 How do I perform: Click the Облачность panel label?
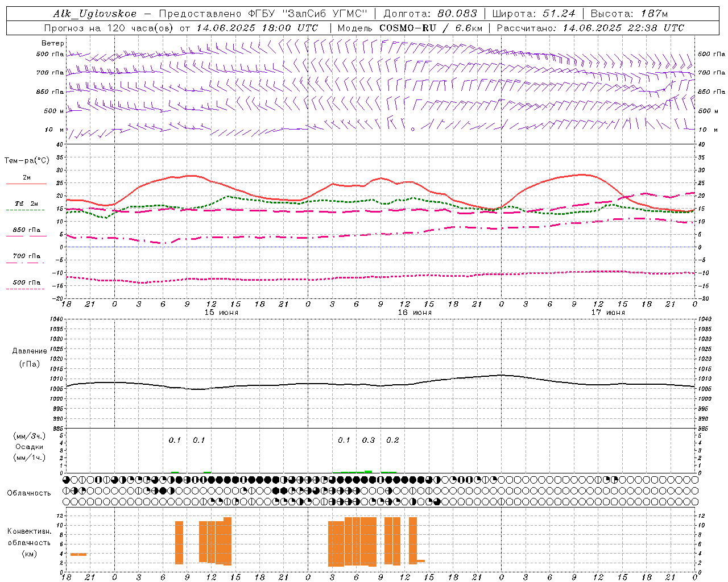pyautogui.click(x=29, y=493)
